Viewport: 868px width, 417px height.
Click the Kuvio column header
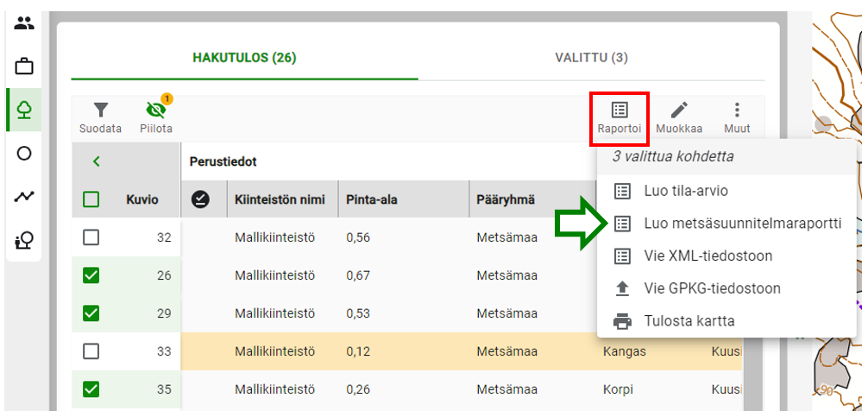coord(142,199)
